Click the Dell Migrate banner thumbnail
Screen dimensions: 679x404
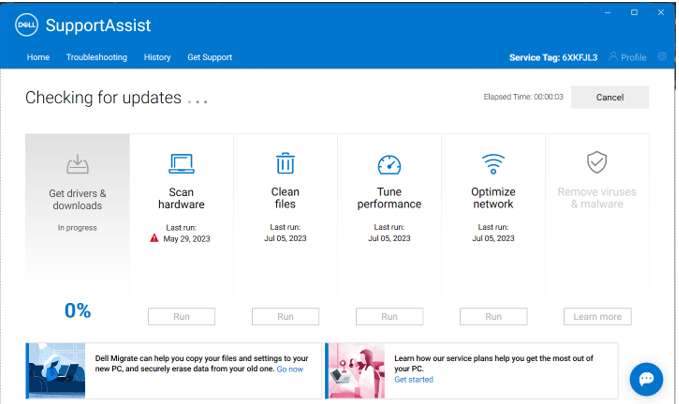(57, 371)
